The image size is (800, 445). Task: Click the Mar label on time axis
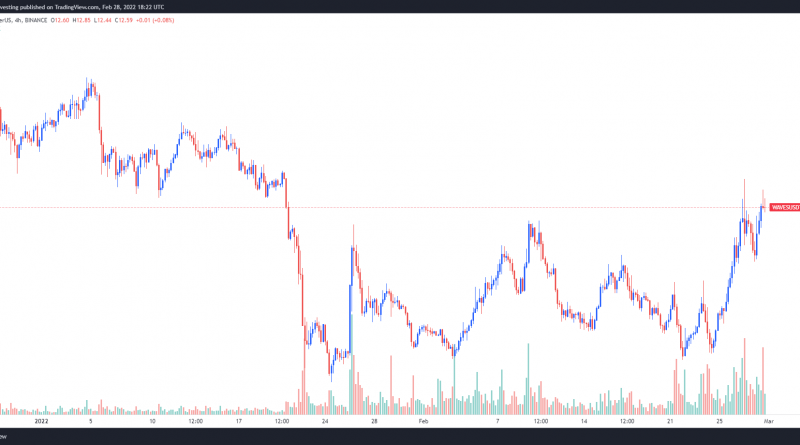(x=768, y=422)
